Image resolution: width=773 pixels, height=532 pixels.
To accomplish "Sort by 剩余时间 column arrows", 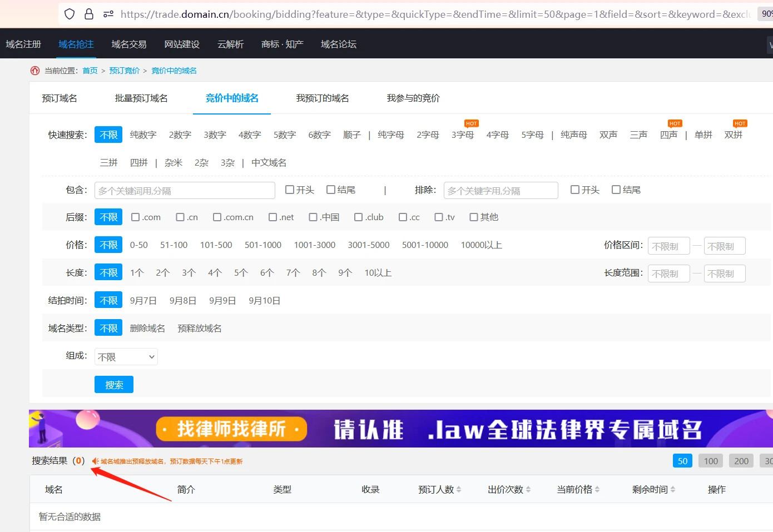I will (673, 490).
